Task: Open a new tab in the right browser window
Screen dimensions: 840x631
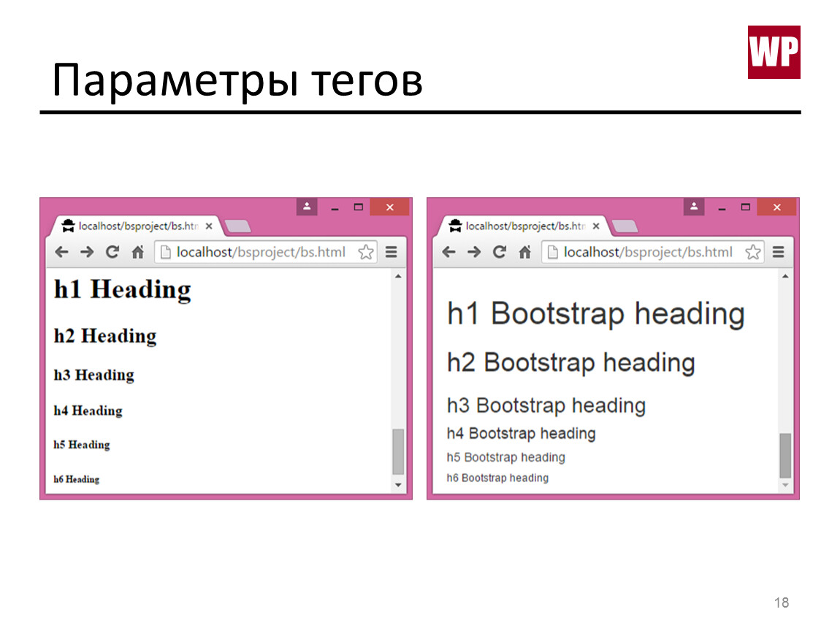Action: (x=625, y=227)
